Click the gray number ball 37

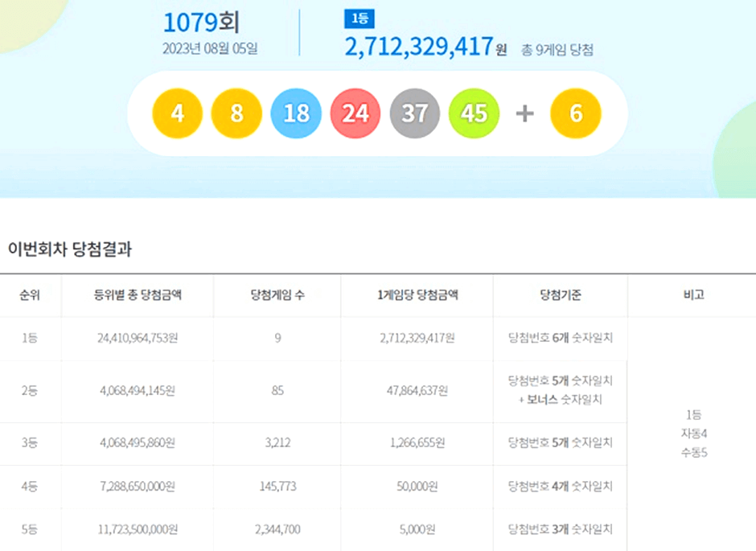pos(414,113)
